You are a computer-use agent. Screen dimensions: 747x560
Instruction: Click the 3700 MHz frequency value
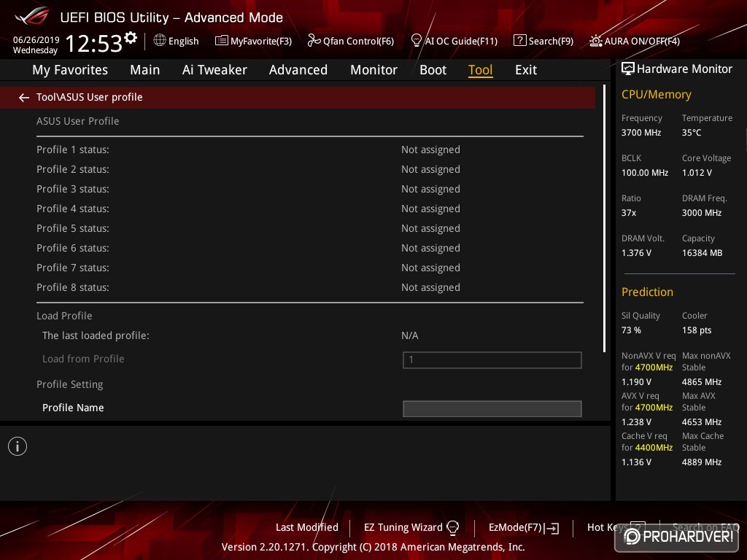(640, 133)
